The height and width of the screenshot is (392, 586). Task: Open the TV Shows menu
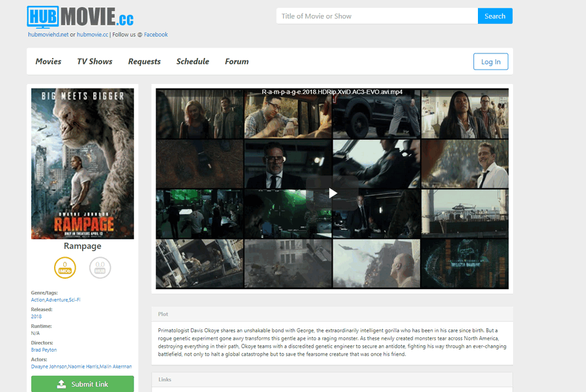tap(94, 61)
